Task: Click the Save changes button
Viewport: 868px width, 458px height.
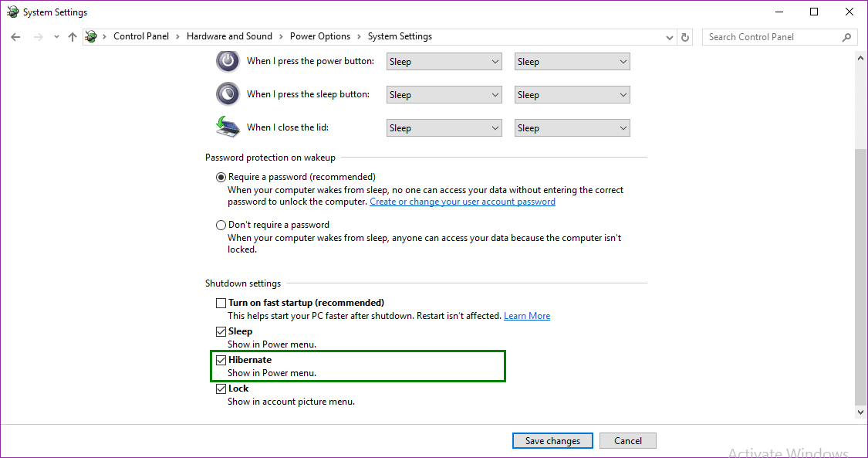Action: point(552,441)
